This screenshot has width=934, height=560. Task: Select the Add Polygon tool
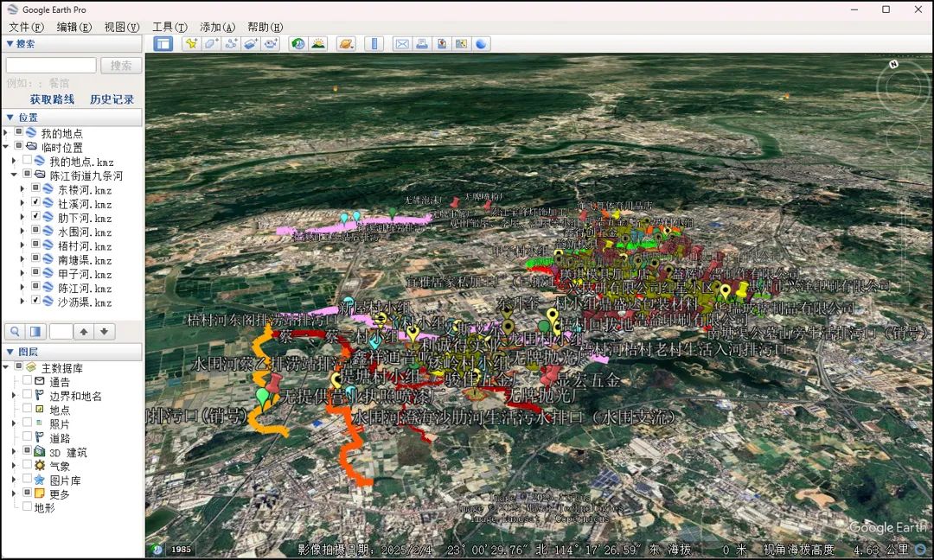point(211,44)
